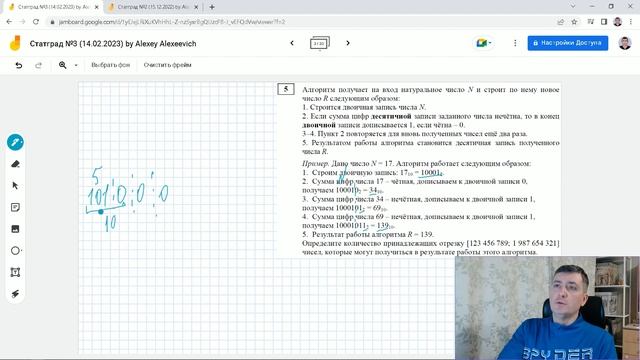Close the 'Статград №2' browser tab
The image size is (640, 360).
click(x=196, y=7)
